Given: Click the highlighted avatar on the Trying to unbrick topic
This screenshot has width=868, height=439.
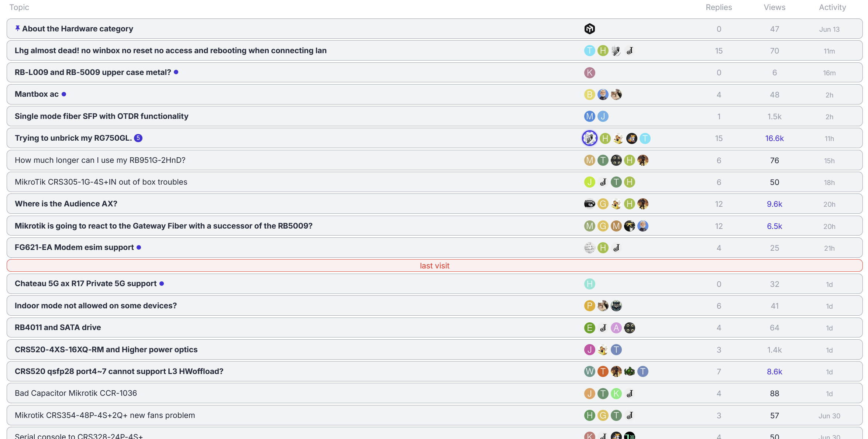Looking at the screenshot, I should click(x=589, y=138).
